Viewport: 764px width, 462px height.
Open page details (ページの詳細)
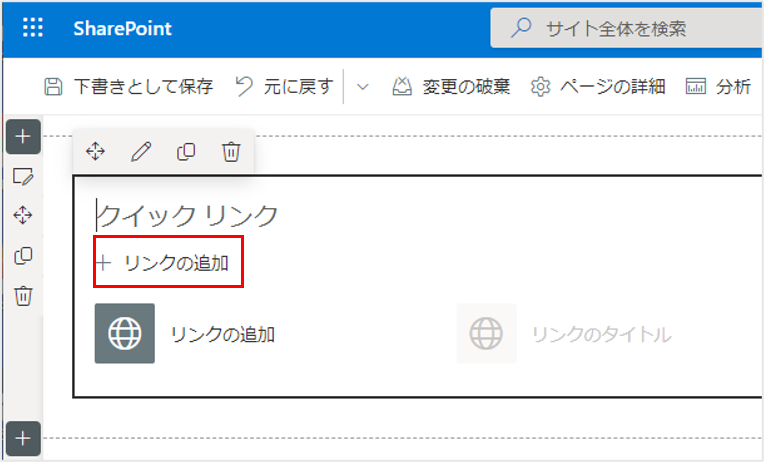(598, 87)
